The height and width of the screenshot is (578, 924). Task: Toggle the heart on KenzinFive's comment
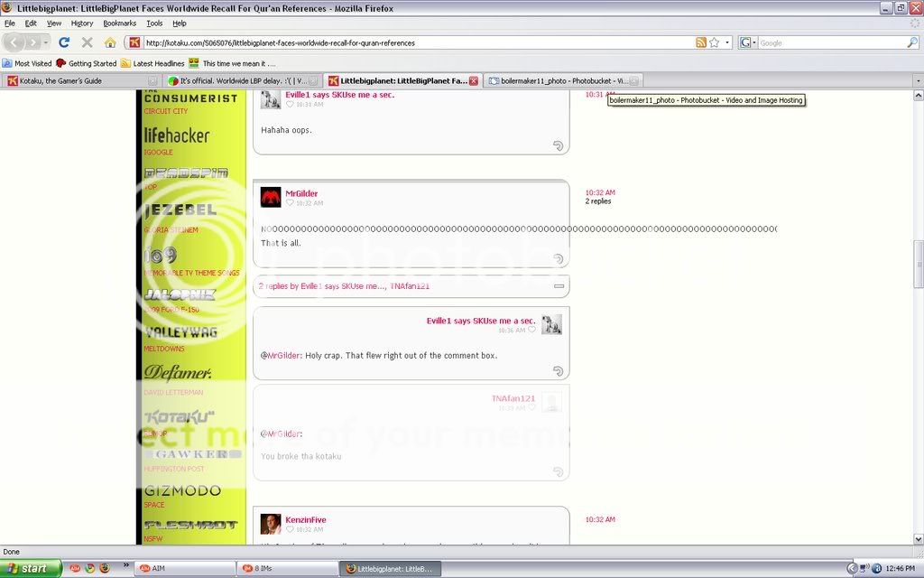[x=290, y=529]
